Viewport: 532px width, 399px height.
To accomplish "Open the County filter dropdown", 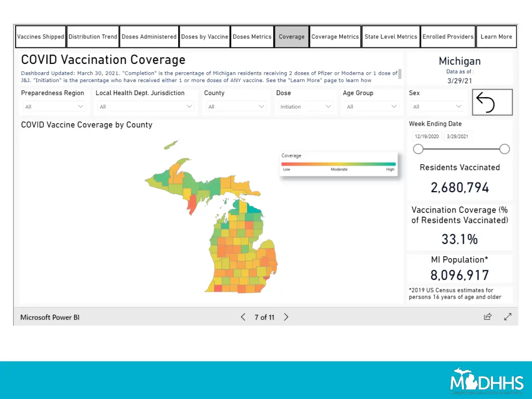I will (x=236, y=107).
